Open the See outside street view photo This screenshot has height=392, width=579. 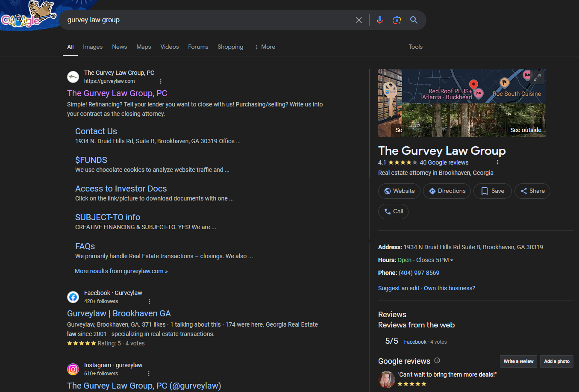(474, 120)
